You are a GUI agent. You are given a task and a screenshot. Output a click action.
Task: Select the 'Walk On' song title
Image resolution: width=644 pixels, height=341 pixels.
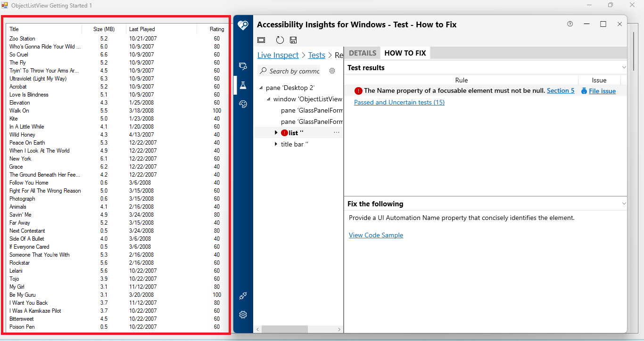click(19, 111)
